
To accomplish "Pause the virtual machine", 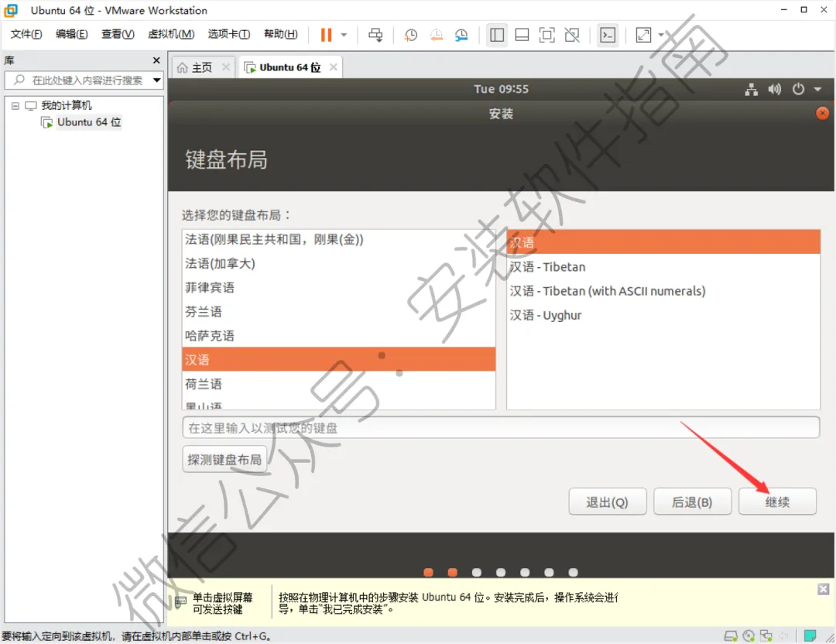I will point(326,35).
